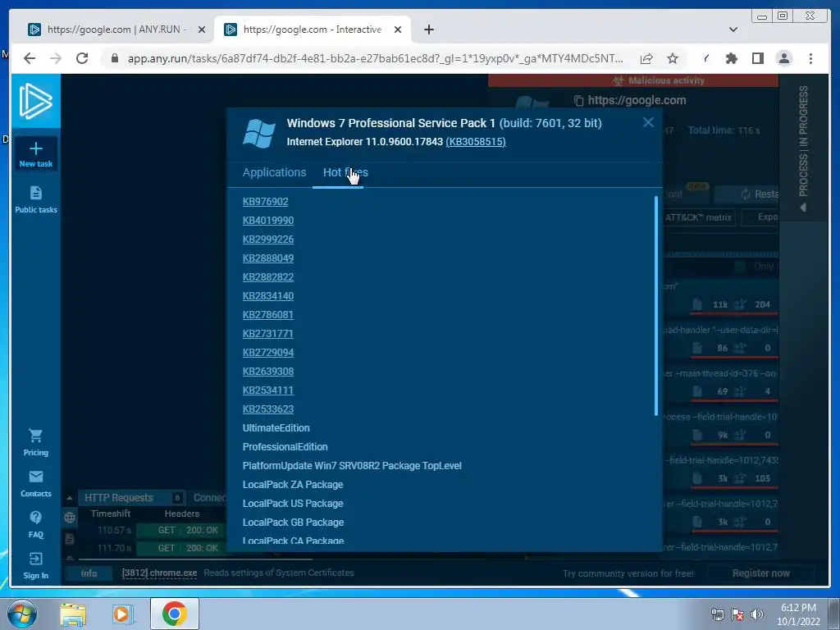Open Action Center flag in tray
Screen dimensions: 840x630
(737, 614)
